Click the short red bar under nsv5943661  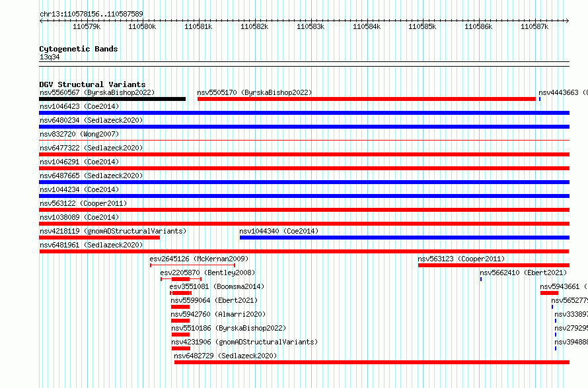550,293
